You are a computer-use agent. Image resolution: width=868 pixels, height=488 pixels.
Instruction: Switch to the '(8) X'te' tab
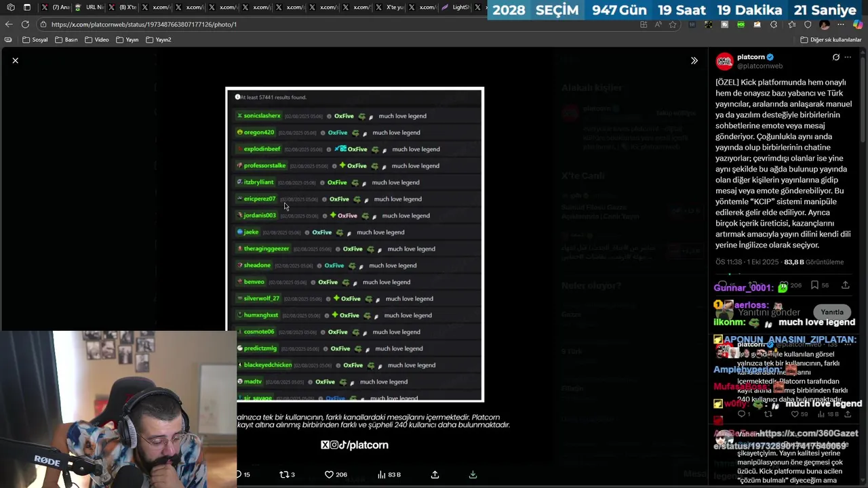click(122, 7)
